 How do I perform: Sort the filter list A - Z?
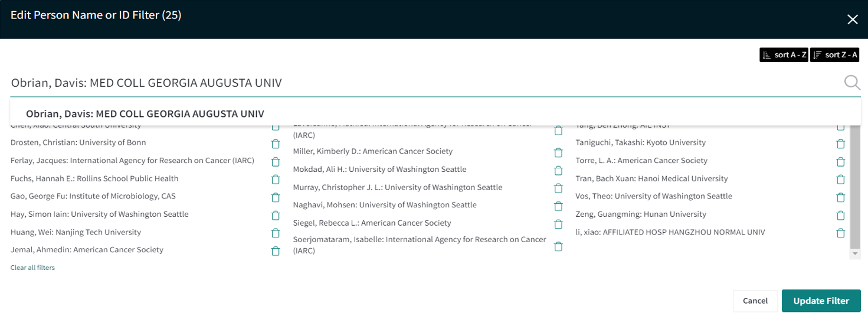(783, 55)
